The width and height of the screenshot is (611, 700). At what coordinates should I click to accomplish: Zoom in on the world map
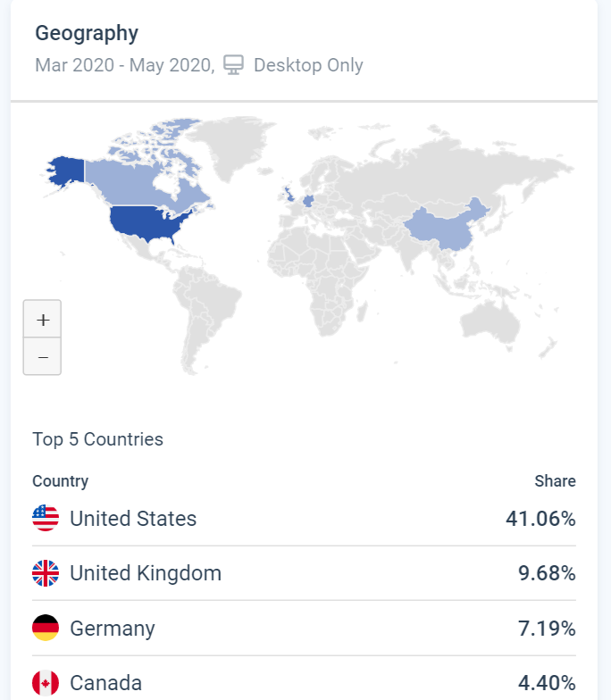pos(42,320)
